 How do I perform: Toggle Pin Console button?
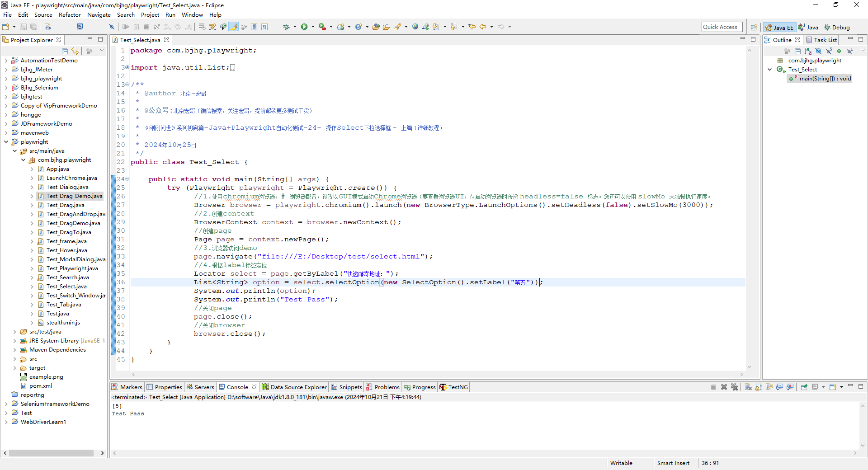[804, 387]
